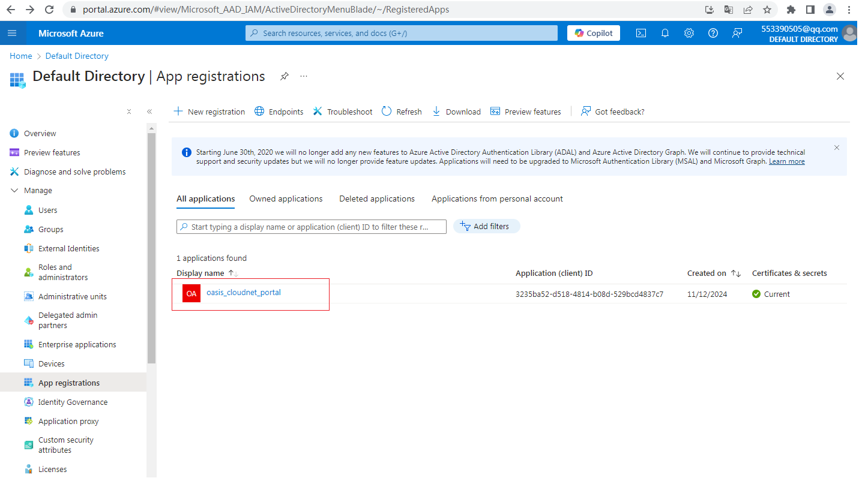Dismiss the ADAL info banner
The image size is (868, 490).
tap(837, 148)
